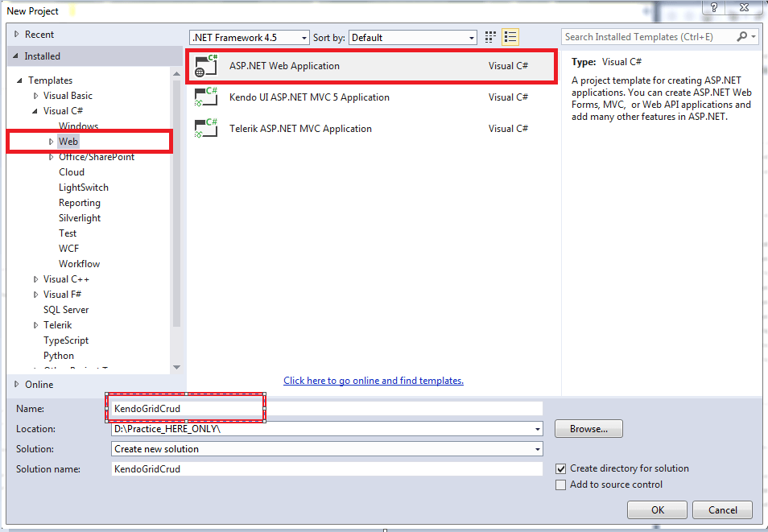768x532 pixels.
Task: Expand the Telerik tree node
Action: pos(35,325)
